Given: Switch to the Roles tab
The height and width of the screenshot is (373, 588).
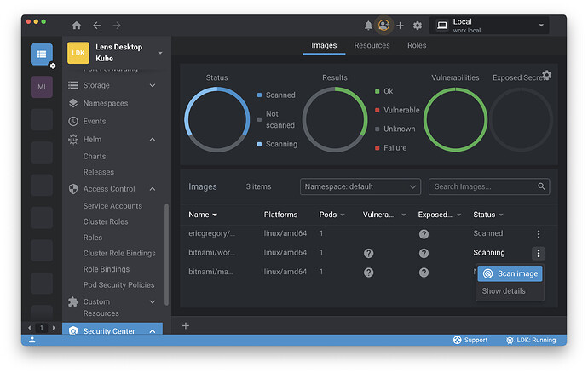Looking at the screenshot, I should tap(417, 45).
